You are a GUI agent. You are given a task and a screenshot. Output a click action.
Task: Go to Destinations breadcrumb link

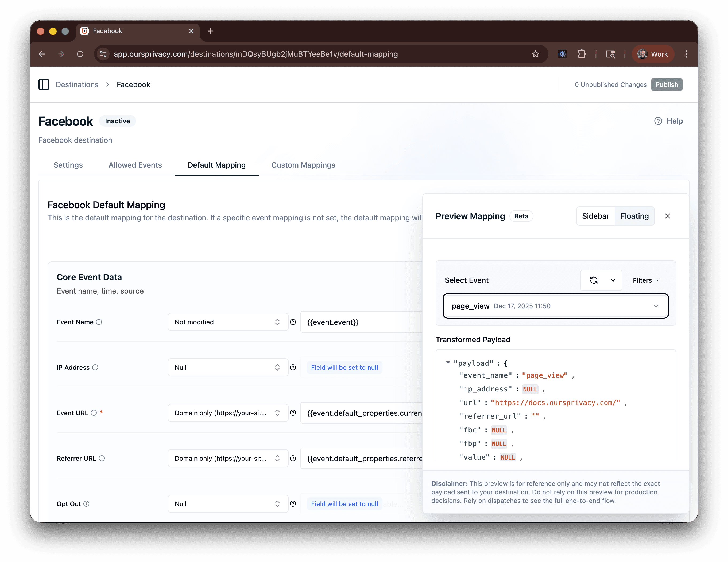coord(77,84)
